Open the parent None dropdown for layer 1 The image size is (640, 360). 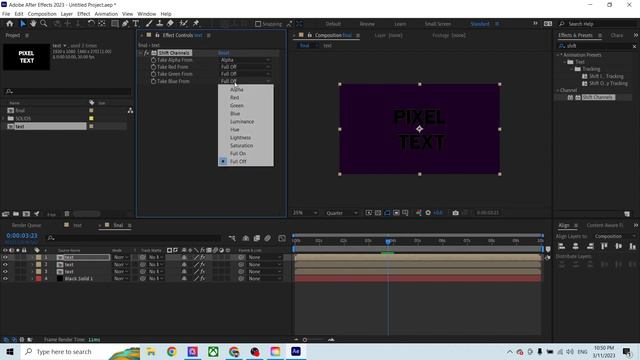264,258
